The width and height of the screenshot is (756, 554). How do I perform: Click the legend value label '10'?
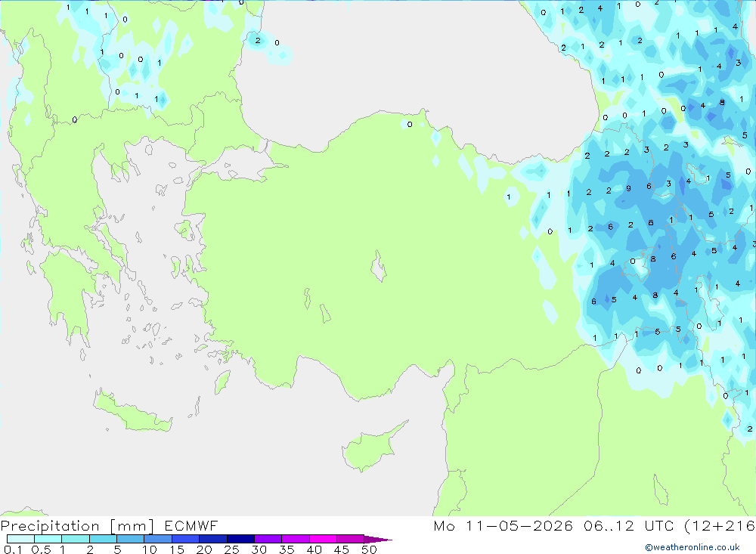pyautogui.click(x=150, y=549)
